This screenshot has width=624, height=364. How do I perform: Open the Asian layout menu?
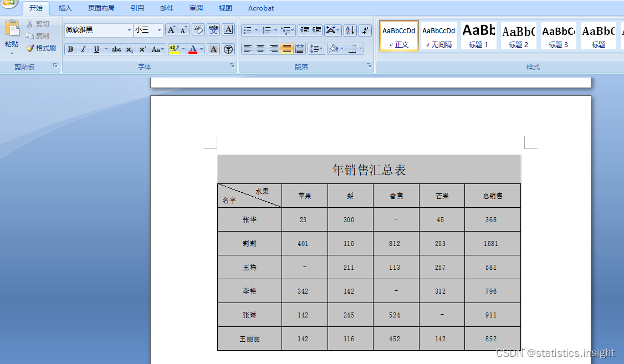tap(333, 30)
